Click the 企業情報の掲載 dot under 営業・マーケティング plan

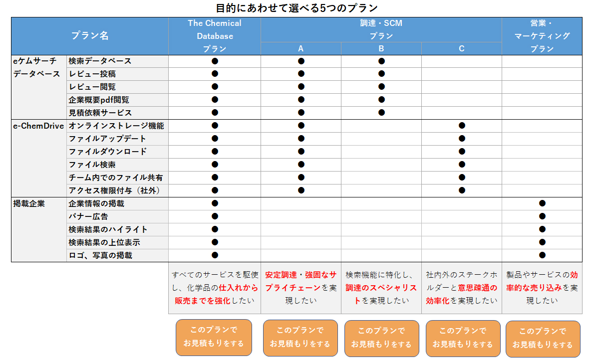point(543,203)
